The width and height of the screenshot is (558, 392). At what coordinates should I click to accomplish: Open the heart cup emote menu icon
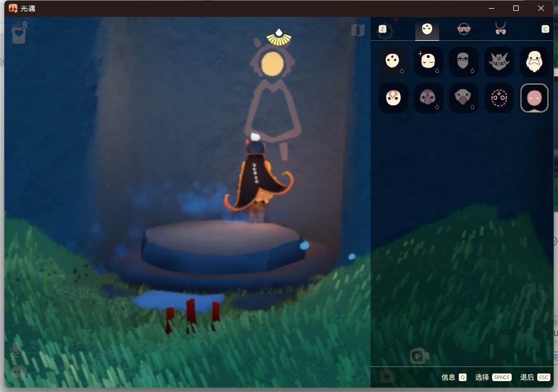tap(19, 33)
